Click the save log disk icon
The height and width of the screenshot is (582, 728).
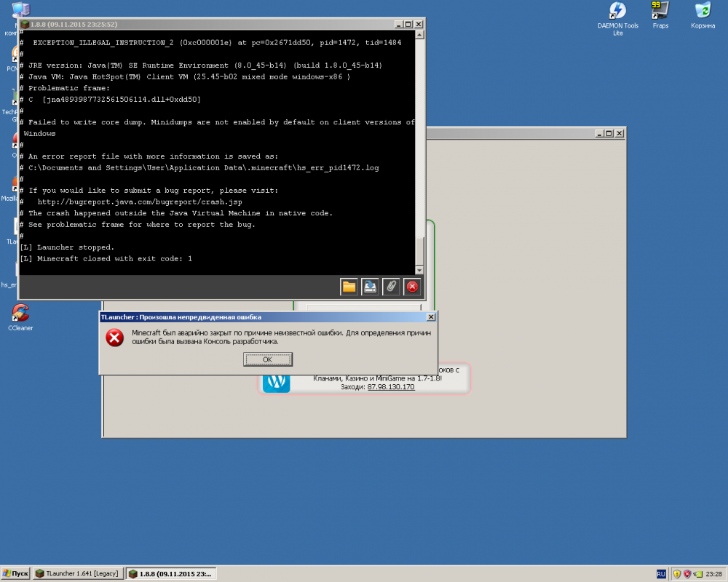tap(370, 287)
